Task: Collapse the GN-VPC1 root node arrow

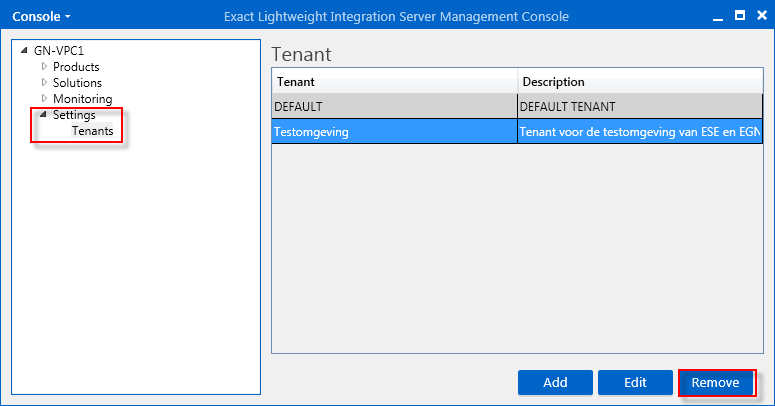Action: tap(24, 50)
